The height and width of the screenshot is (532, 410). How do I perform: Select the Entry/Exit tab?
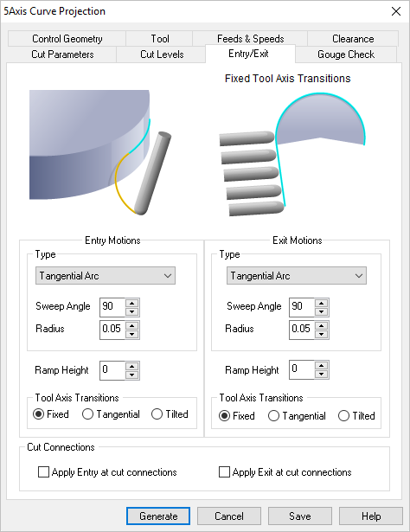point(248,54)
